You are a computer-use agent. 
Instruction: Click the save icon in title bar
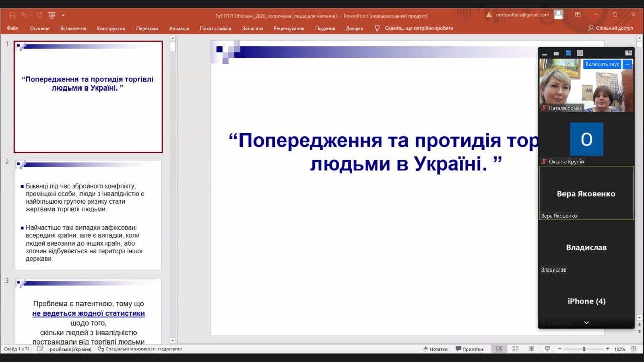[12, 15]
